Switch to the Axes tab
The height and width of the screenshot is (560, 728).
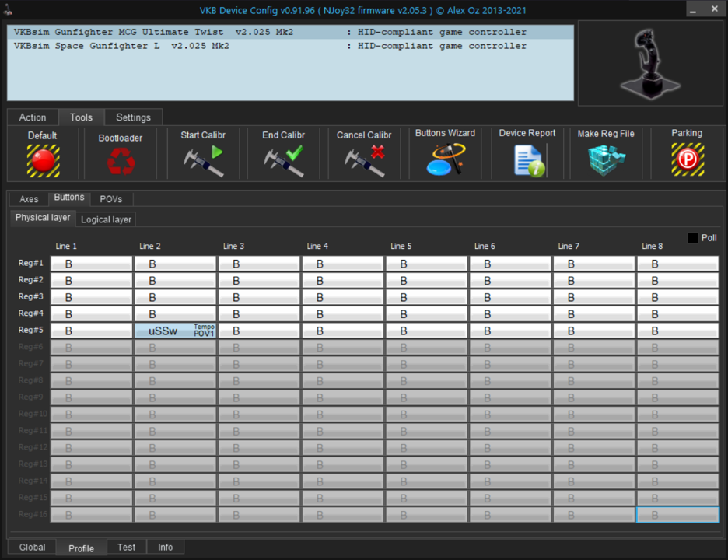(29, 199)
